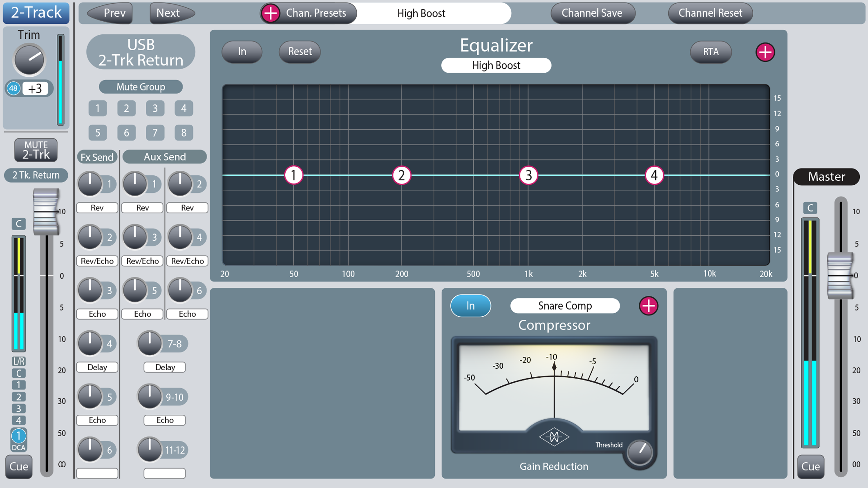
Task: Toggle the Equalizer In button
Action: (x=242, y=52)
